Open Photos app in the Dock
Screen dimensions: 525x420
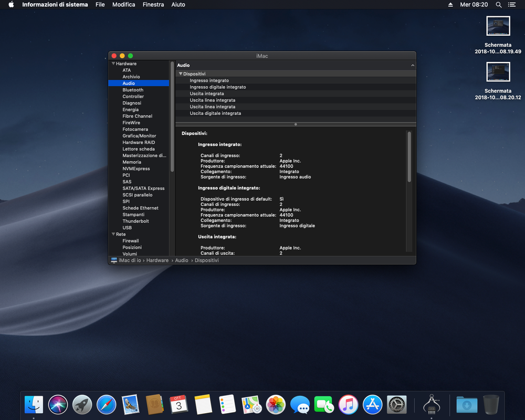(276, 405)
